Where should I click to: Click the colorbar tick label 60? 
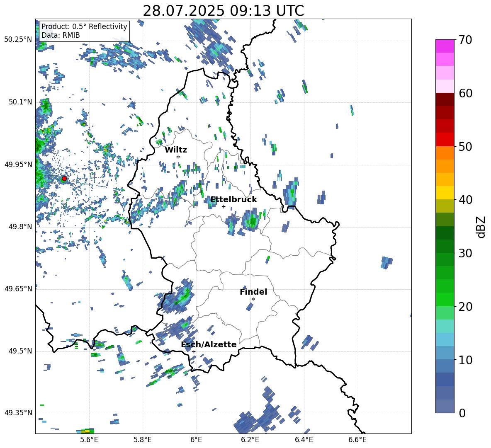tap(465, 93)
